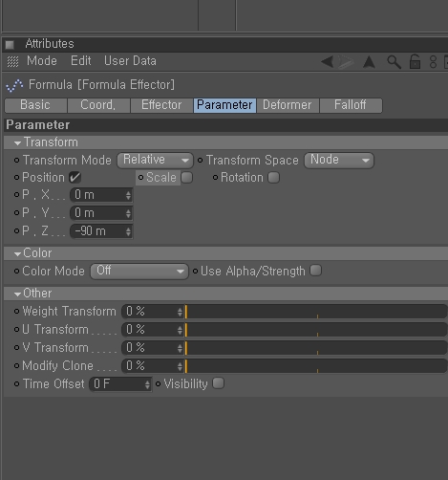
Task: Uncheck the Position checkbox
Action: (x=75, y=178)
